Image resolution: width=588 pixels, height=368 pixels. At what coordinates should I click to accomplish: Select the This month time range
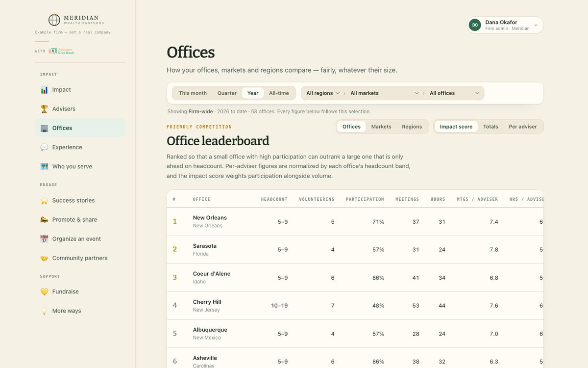click(x=193, y=93)
